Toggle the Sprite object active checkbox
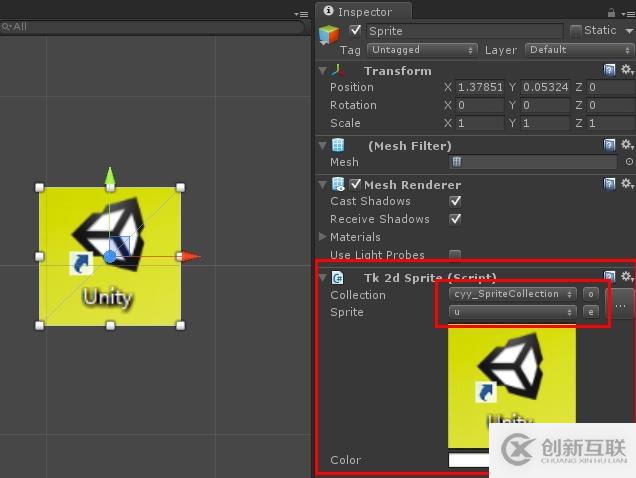This screenshot has height=478, width=636. 355,30
